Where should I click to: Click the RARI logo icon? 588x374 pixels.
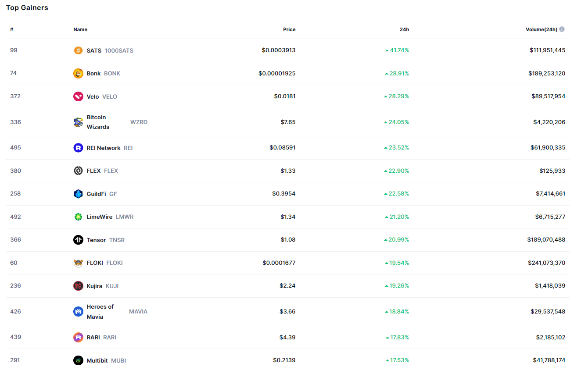point(78,337)
